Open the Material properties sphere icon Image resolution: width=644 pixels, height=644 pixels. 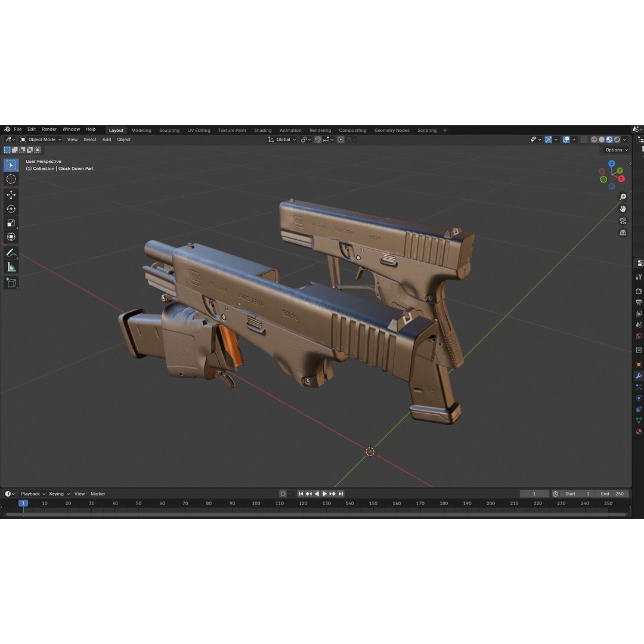639,432
